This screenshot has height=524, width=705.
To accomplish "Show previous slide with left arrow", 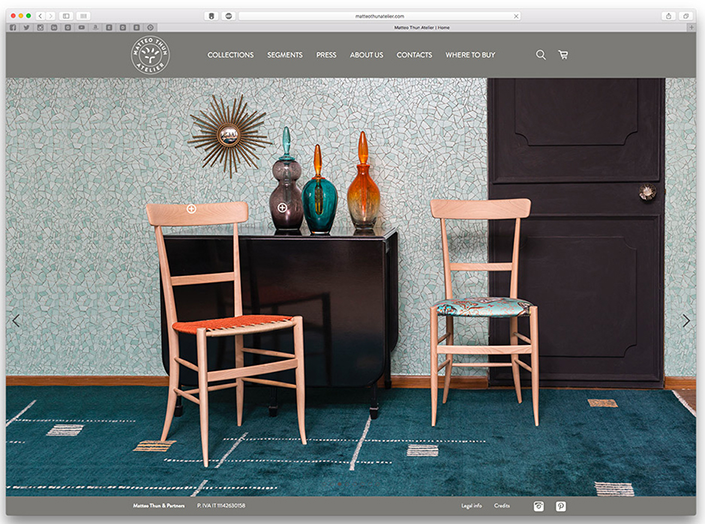I will click(x=15, y=321).
